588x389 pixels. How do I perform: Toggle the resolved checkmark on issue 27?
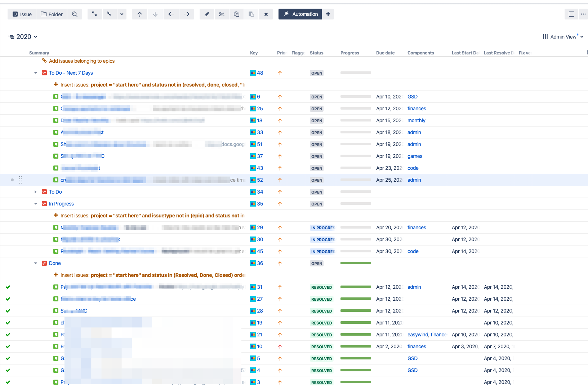click(x=8, y=299)
